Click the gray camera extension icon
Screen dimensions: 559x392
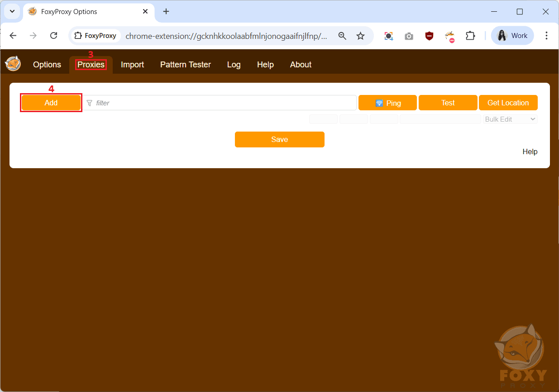pos(409,36)
